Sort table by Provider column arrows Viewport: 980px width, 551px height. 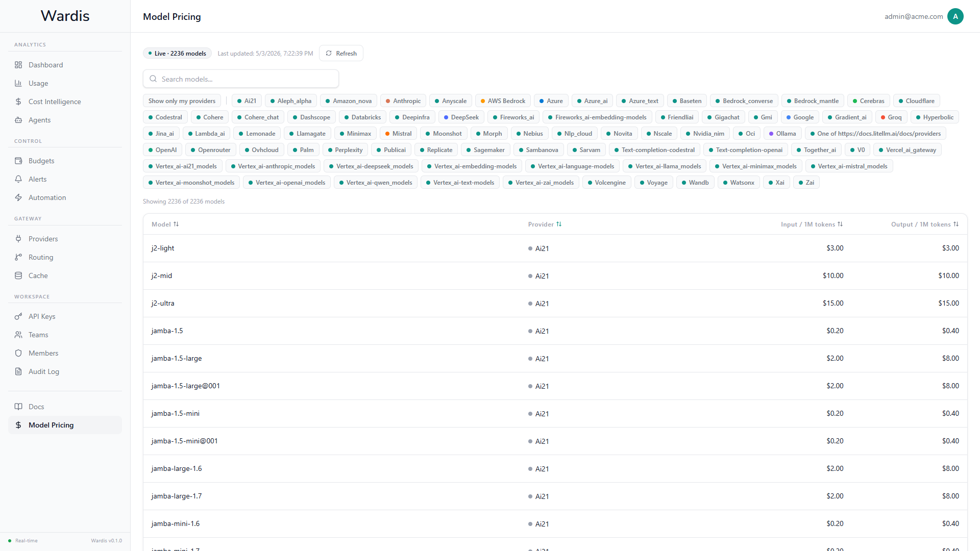559,224
